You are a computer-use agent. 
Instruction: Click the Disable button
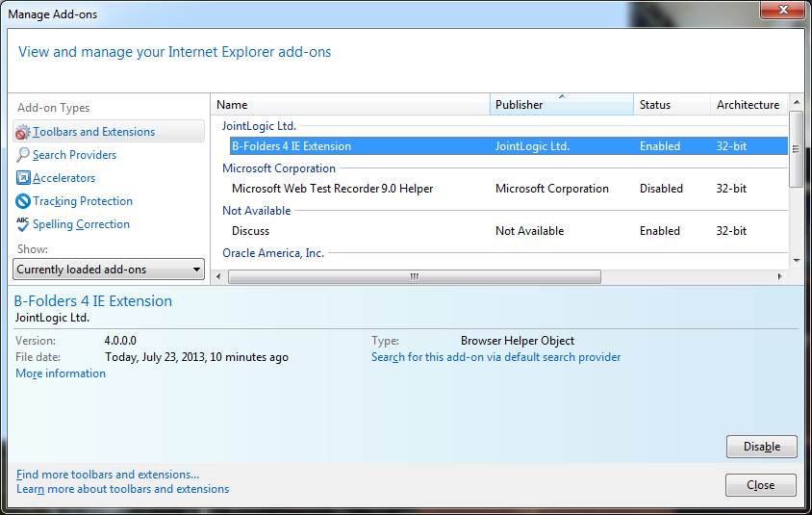(762, 447)
